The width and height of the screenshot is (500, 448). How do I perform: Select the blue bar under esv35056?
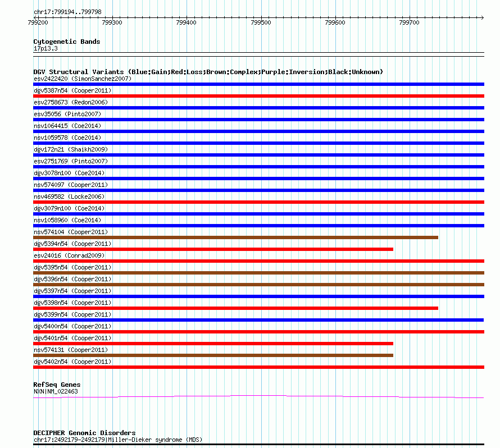tap(258, 120)
